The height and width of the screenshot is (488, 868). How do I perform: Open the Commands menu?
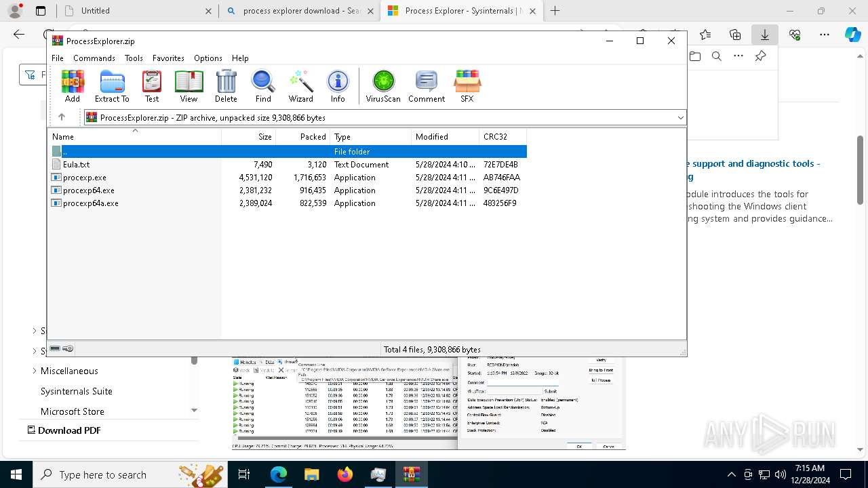(94, 58)
